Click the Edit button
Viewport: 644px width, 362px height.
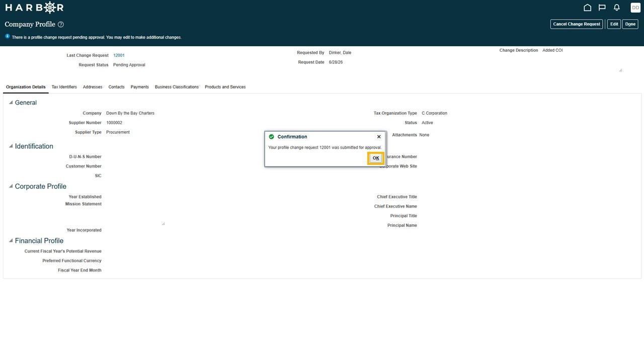[x=614, y=24]
